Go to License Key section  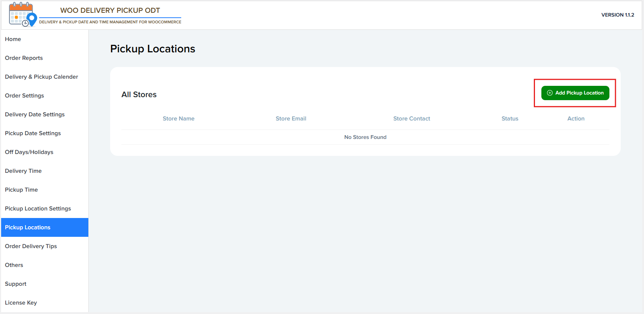(x=21, y=303)
